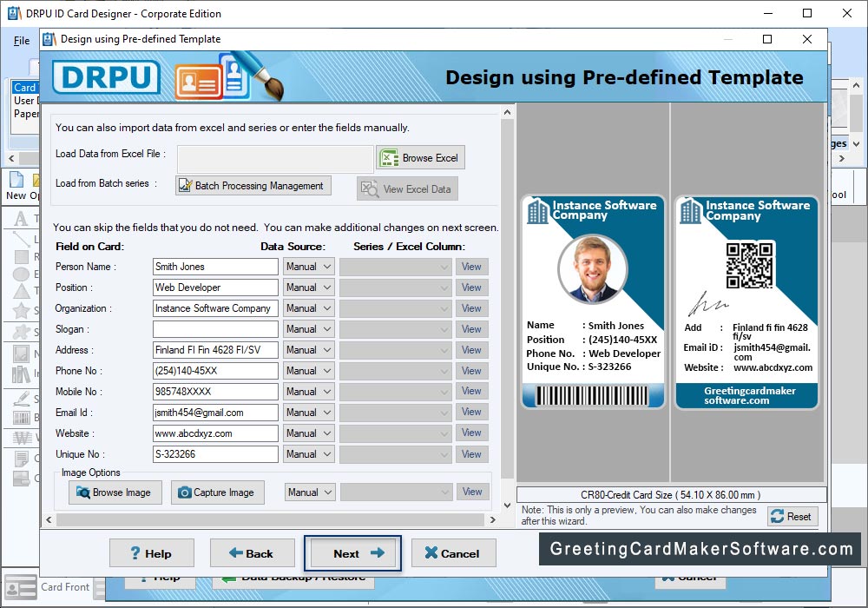Screen dimensions: 868x608
Task: Click View button in Position row
Action: (471, 287)
